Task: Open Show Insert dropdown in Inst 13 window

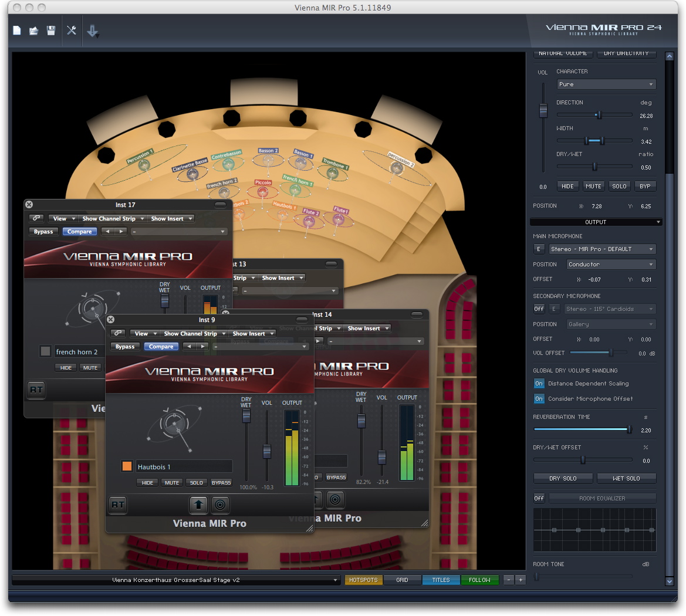Action: click(x=282, y=278)
